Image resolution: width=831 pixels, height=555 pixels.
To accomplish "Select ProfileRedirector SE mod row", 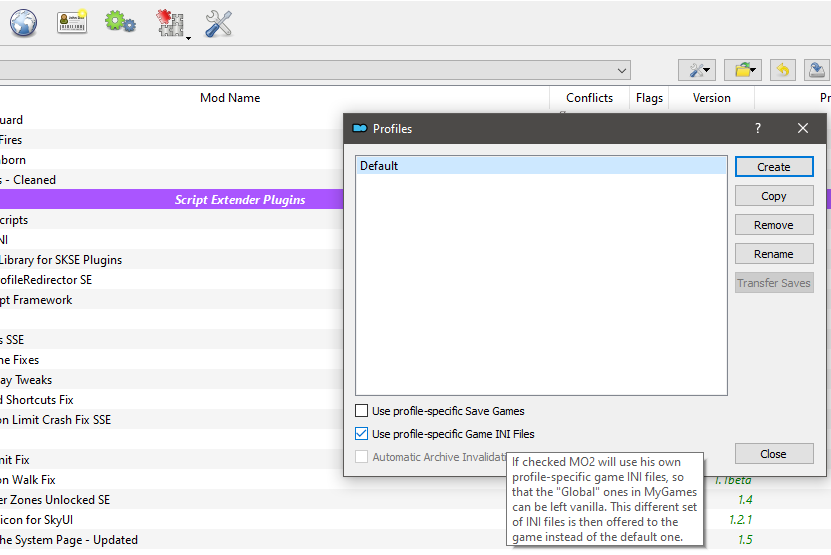I will 172,280.
